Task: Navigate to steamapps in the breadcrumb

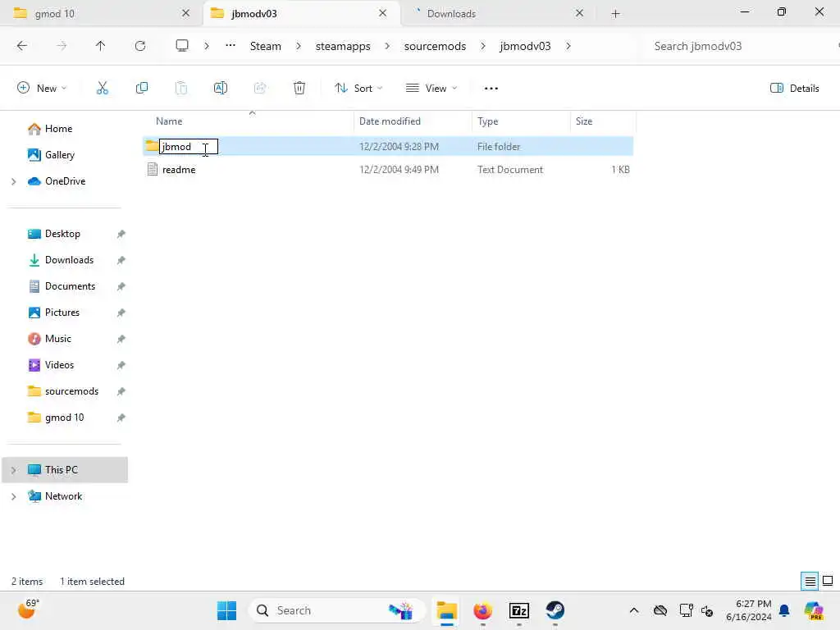Action: (x=343, y=46)
